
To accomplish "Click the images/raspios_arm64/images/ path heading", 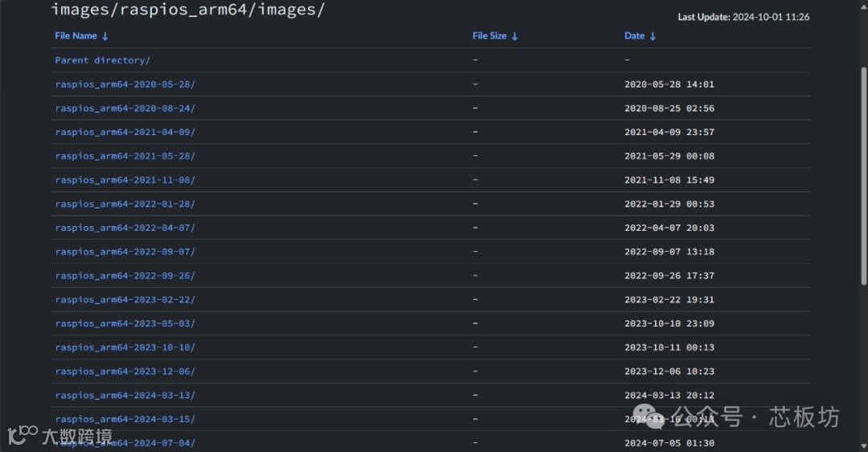I will click(x=188, y=10).
